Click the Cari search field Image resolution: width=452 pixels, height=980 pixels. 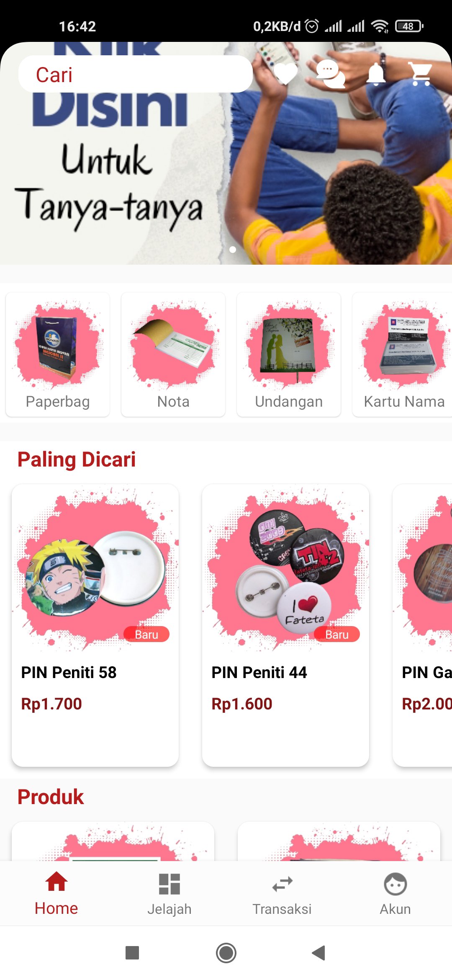click(x=136, y=74)
